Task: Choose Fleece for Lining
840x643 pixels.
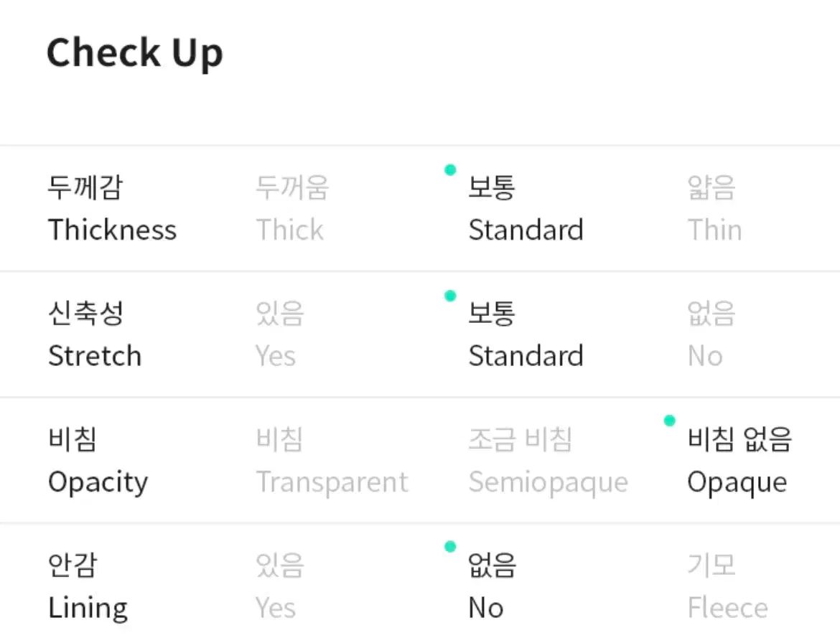Action: tap(727, 587)
